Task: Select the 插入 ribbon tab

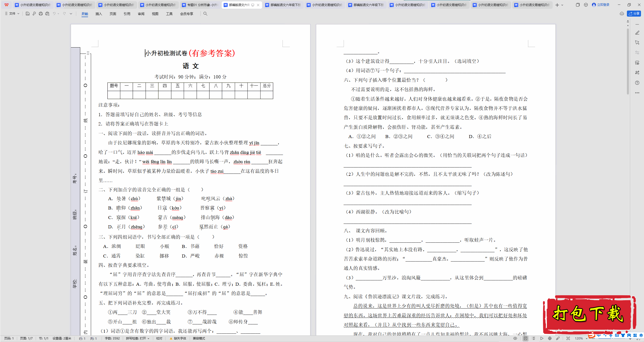Action: click(x=99, y=14)
